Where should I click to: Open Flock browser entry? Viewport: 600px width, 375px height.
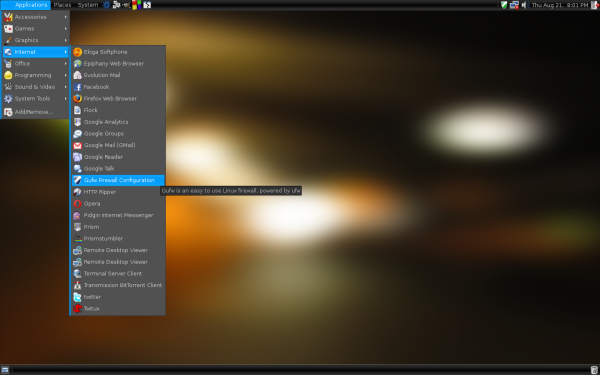click(118, 110)
